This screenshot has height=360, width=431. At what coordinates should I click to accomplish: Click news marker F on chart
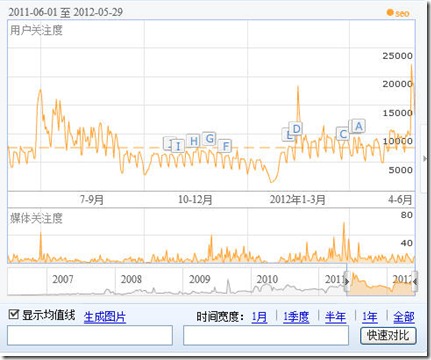(226, 146)
